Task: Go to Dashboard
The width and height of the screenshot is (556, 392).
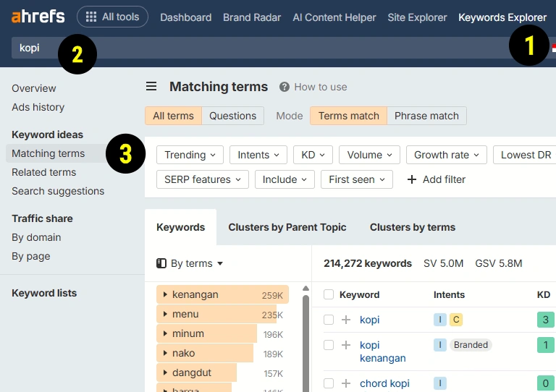Action: coord(186,17)
